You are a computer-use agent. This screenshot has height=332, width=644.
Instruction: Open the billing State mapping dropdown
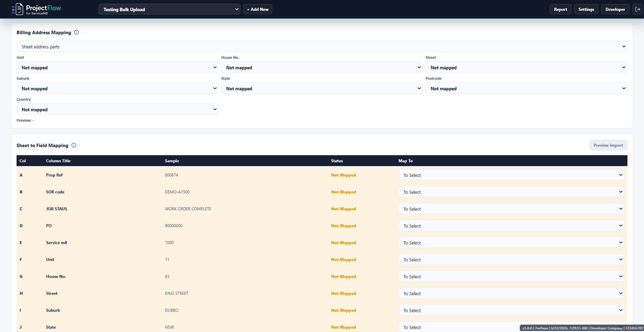point(322,89)
